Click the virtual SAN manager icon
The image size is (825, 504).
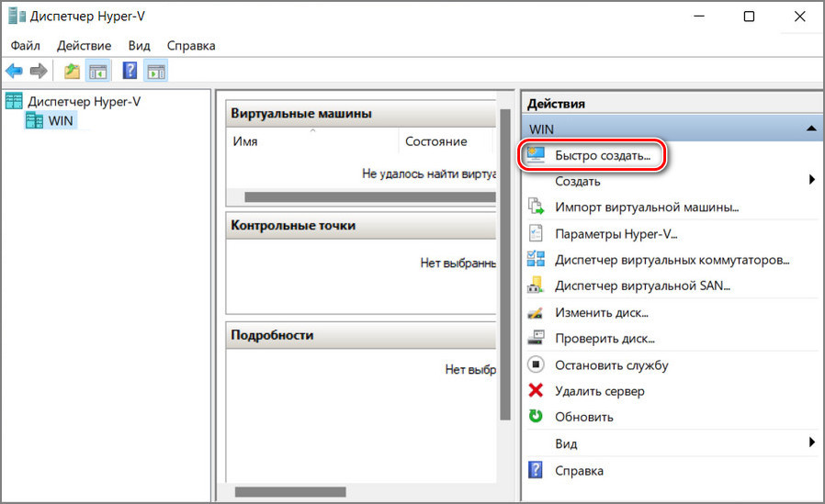click(x=536, y=285)
